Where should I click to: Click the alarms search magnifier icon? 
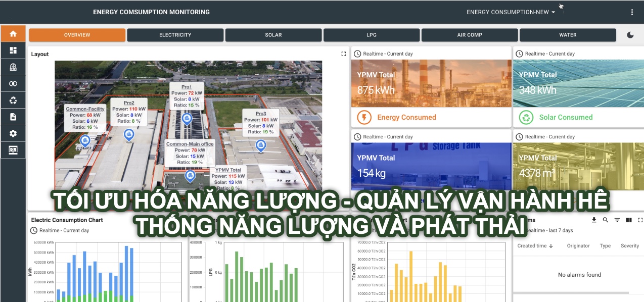605,220
